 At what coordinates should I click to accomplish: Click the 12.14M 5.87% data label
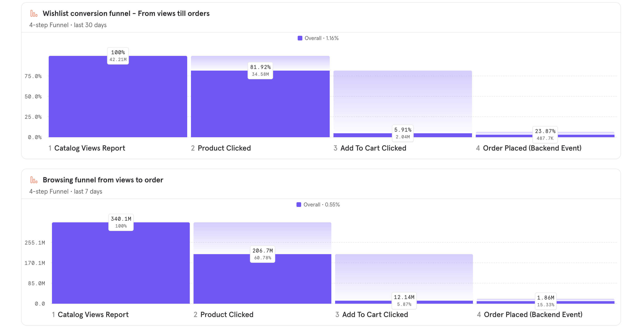[404, 300]
